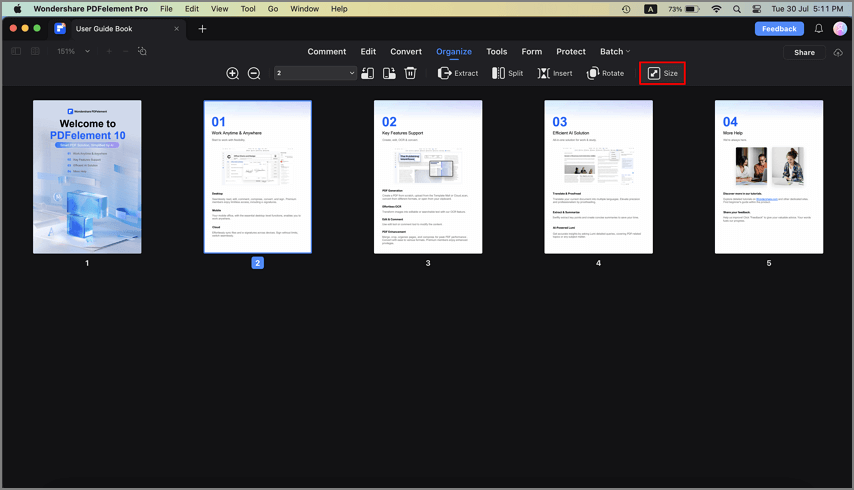Open the View menu

(219, 9)
